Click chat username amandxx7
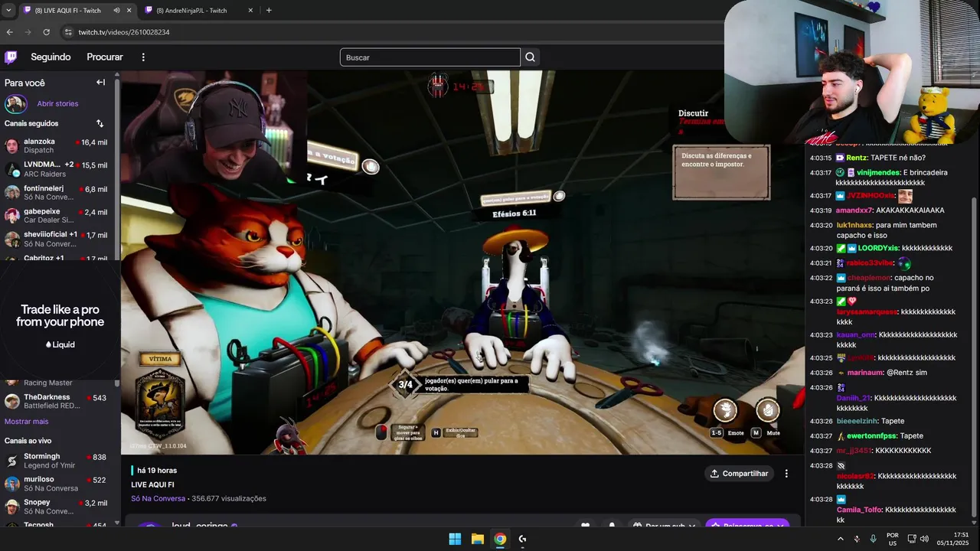 (854, 210)
